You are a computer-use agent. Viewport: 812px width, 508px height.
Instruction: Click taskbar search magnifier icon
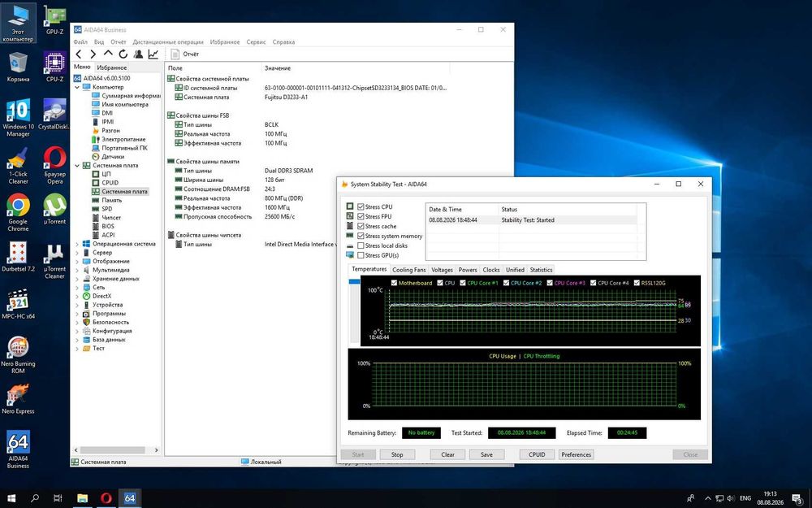tap(35, 498)
